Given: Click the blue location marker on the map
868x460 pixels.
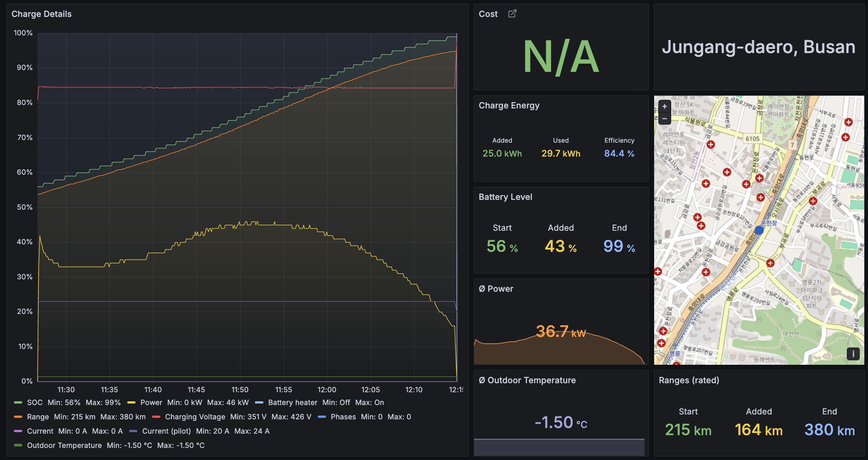Looking at the screenshot, I should [x=759, y=230].
